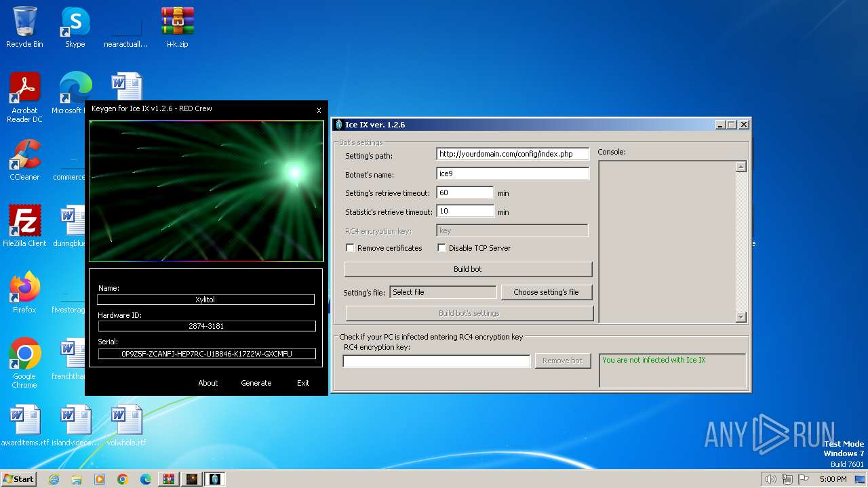Click the green animation in Keygen
Viewport: 868px width, 488px height.
206,191
